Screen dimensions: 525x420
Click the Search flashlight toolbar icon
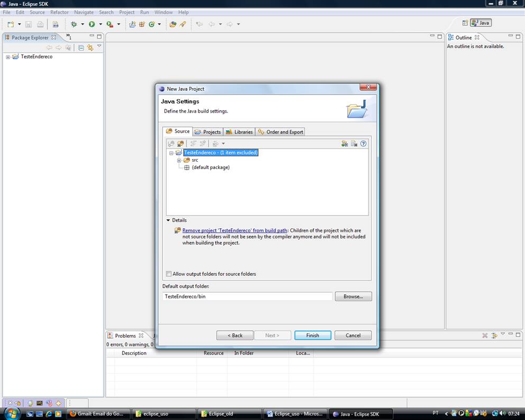(183, 24)
